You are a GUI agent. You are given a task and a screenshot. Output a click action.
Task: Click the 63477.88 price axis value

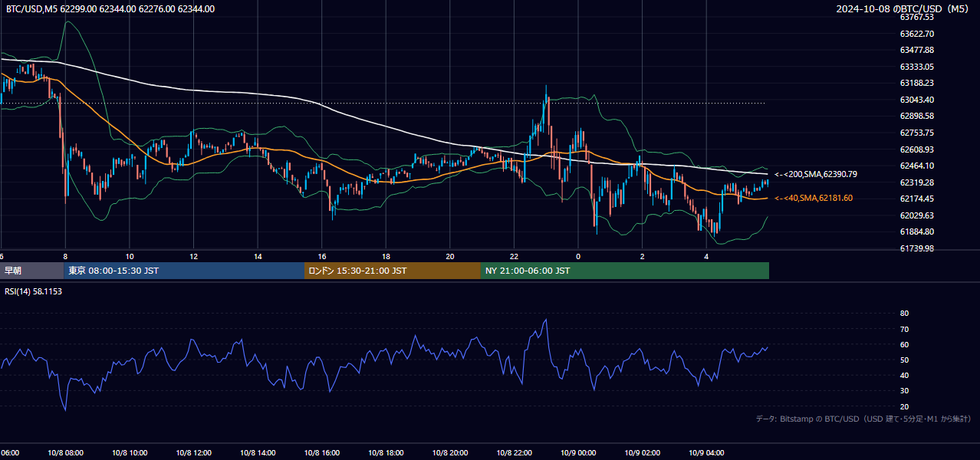pos(916,51)
